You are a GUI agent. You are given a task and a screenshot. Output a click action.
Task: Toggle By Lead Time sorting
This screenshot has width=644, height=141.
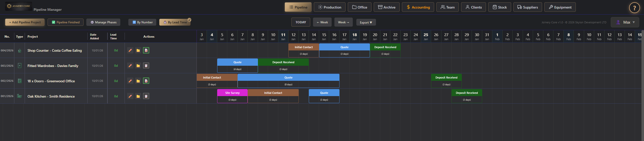pos(175,22)
